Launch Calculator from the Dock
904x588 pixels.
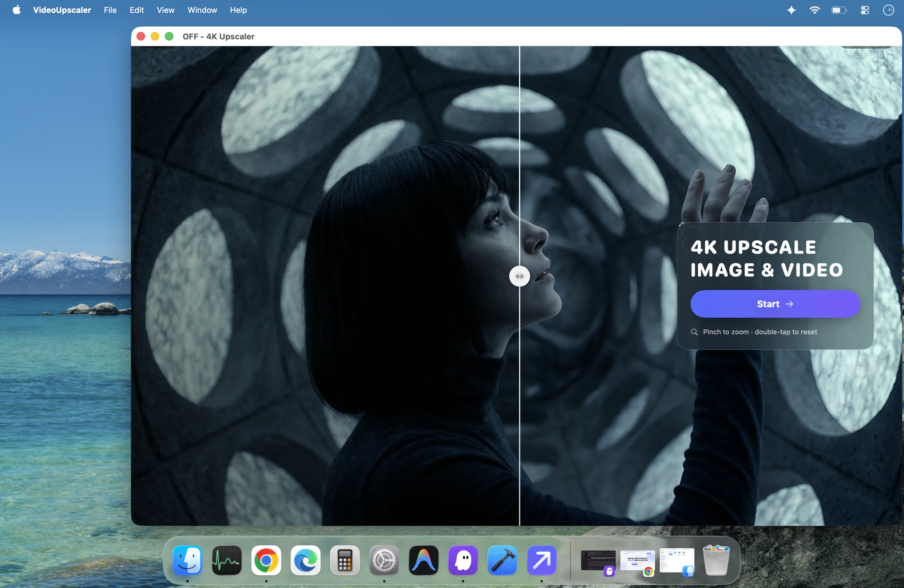point(345,560)
